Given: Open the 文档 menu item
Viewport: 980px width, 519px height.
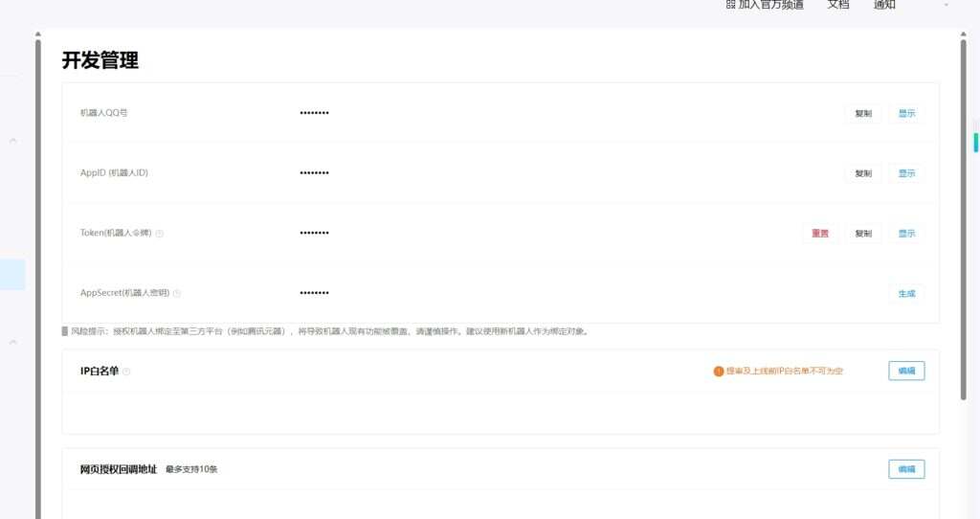Looking at the screenshot, I should click(837, 5).
